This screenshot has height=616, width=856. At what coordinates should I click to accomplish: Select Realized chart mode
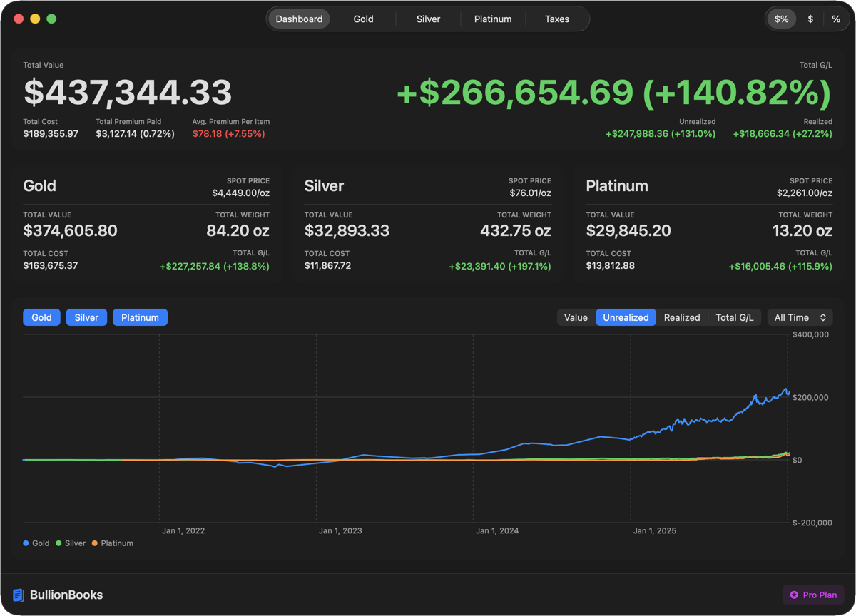(x=682, y=317)
